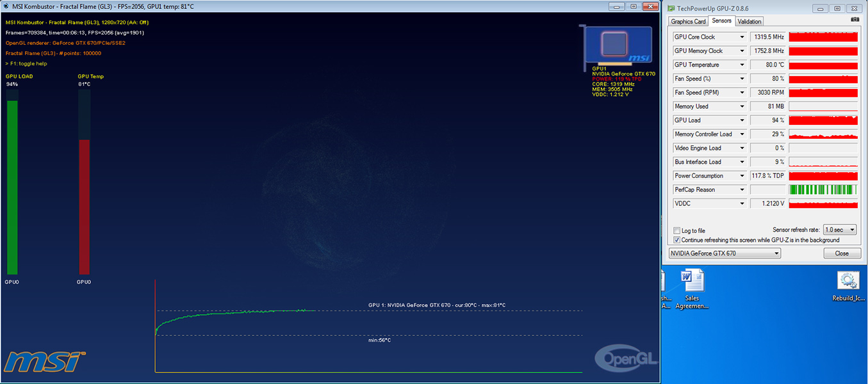Image resolution: width=868 pixels, height=384 pixels.
Task: Expand the Fan Speed (RPM) dropdown
Action: pyautogui.click(x=742, y=93)
